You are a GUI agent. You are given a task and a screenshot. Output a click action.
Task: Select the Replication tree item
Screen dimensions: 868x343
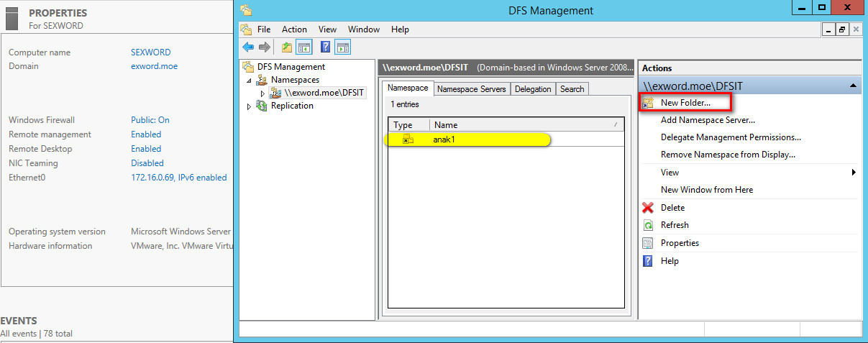(292, 106)
